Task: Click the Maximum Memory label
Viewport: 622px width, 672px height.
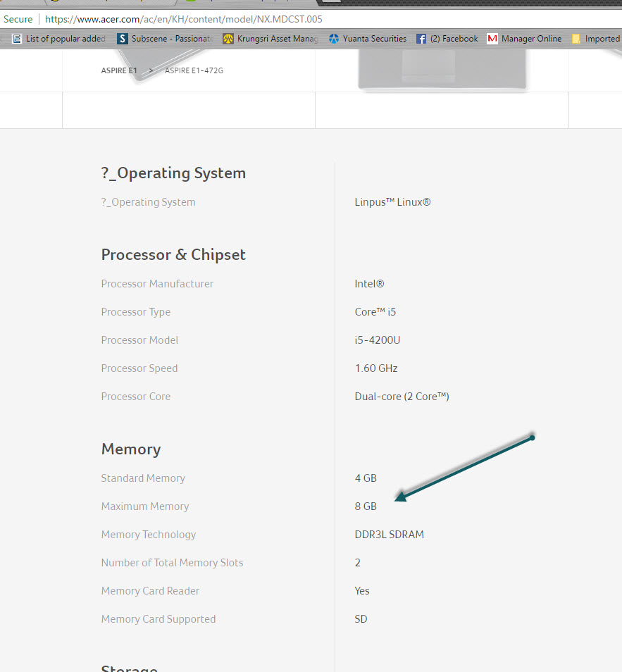Action: [x=145, y=506]
